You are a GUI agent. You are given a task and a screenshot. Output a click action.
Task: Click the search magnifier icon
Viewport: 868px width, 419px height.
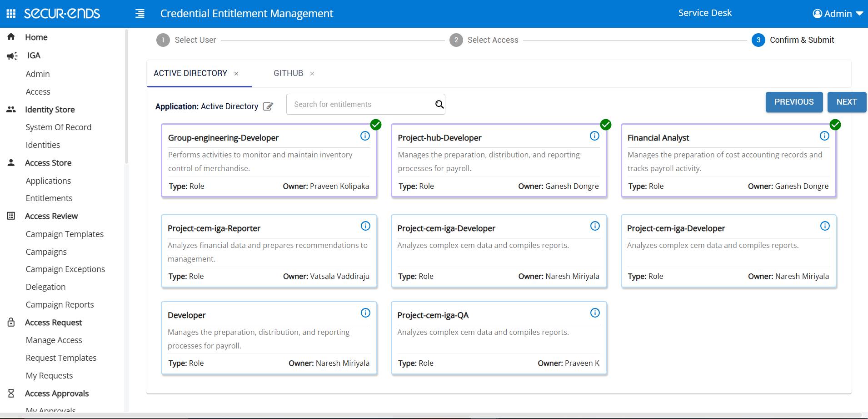tap(439, 104)
